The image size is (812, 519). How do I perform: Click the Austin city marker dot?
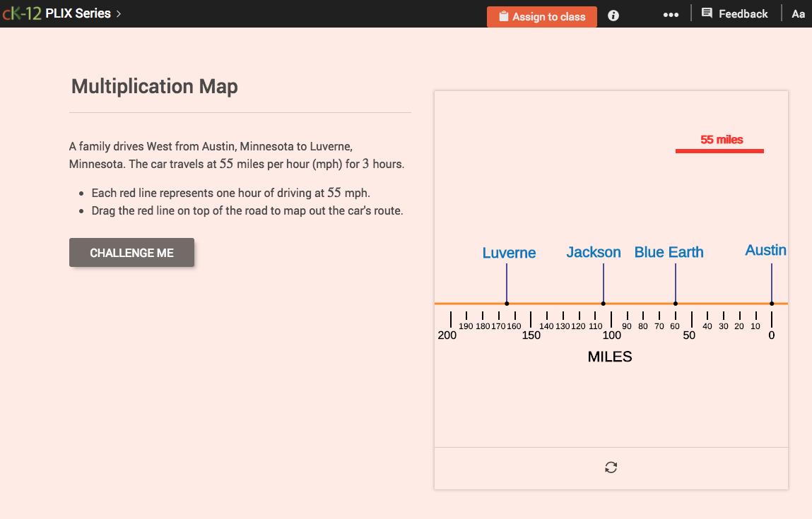(770, 302)
